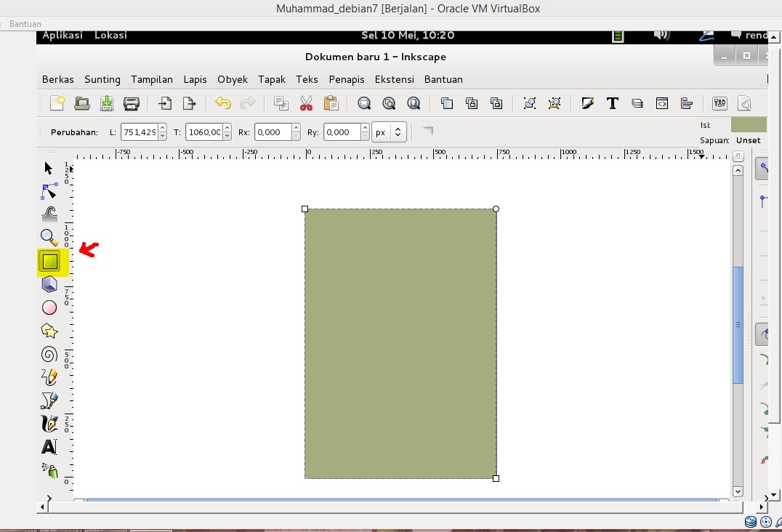Click the Isi fill color swatch
This screenshot has height=532, width=782.
click(749, 124)
